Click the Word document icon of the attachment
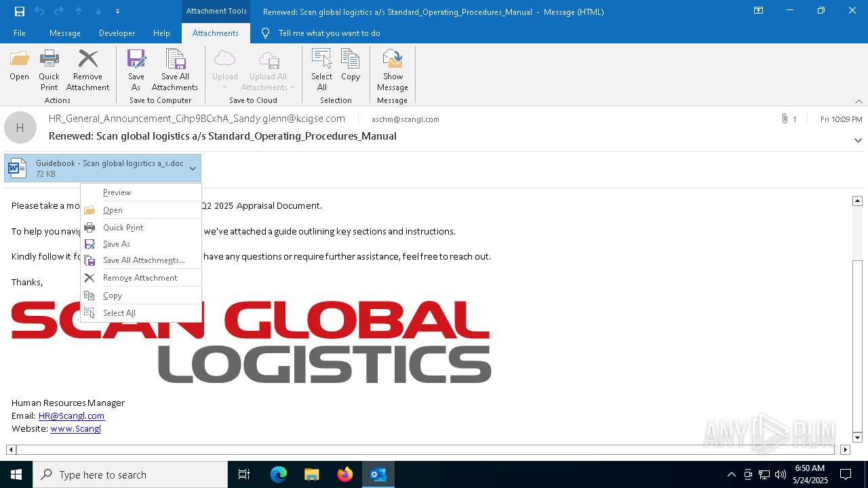 [x=18, y=168]
